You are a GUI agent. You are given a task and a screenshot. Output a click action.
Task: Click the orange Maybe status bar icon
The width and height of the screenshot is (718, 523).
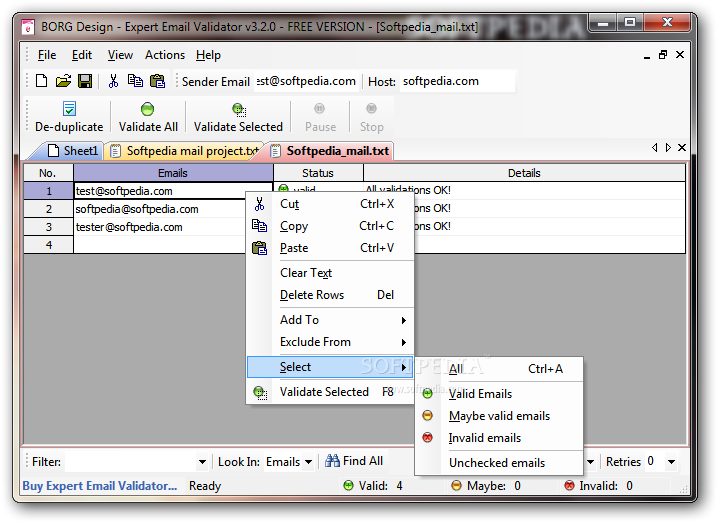[456, 485]
